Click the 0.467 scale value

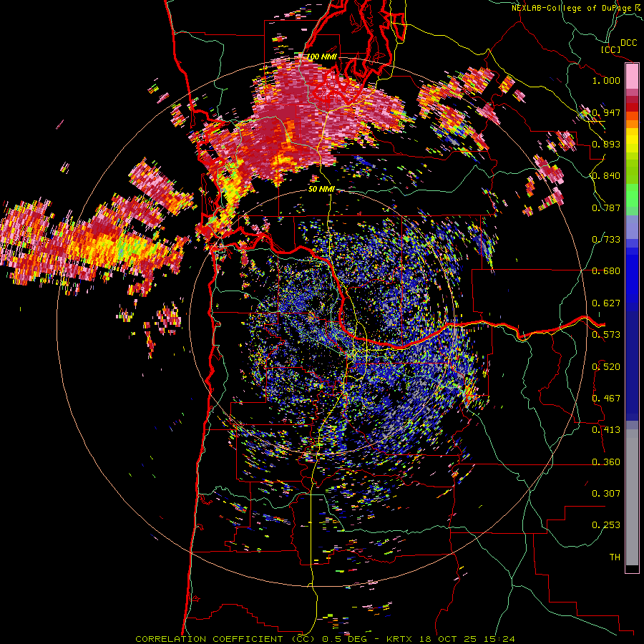click(x=606, y=399)
